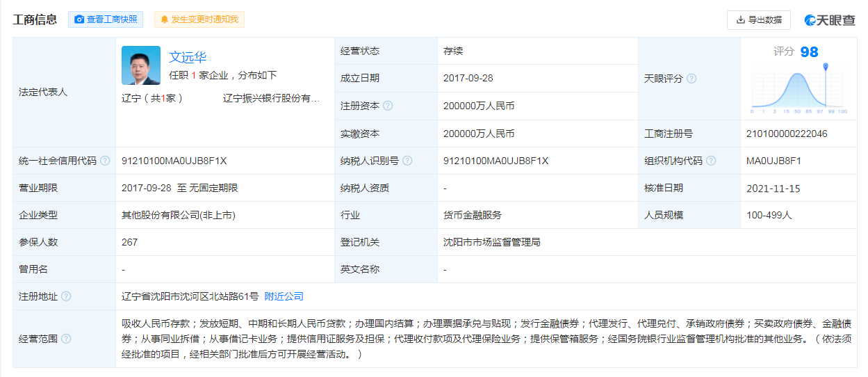Click staff size 100-499人

click(769, 215)
